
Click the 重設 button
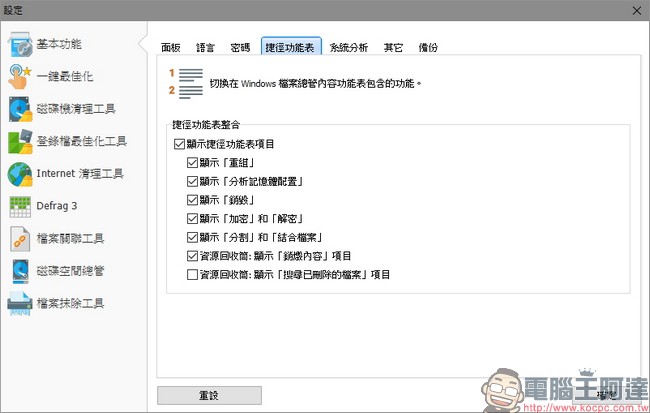click(209, 394)
